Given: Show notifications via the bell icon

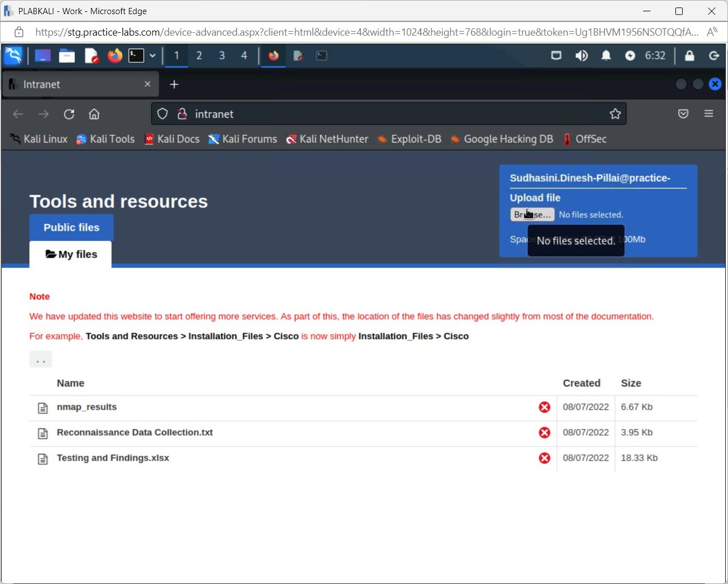Looking at the screenshot, I should pos(606,55).
